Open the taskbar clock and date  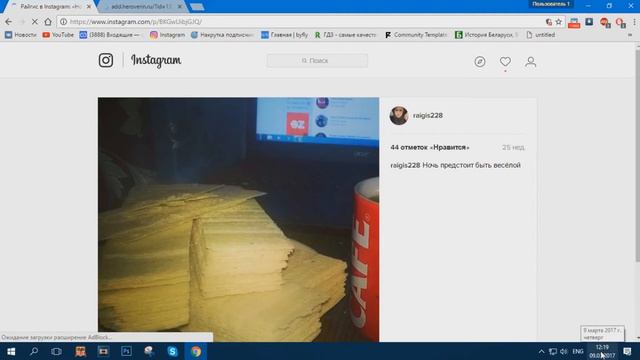[602, 351]
